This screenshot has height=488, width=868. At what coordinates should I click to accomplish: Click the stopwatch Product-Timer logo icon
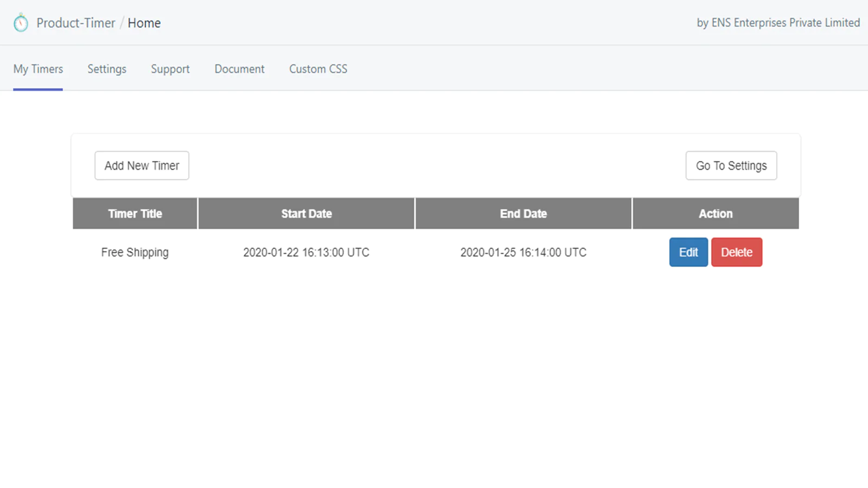click(21, 23)
